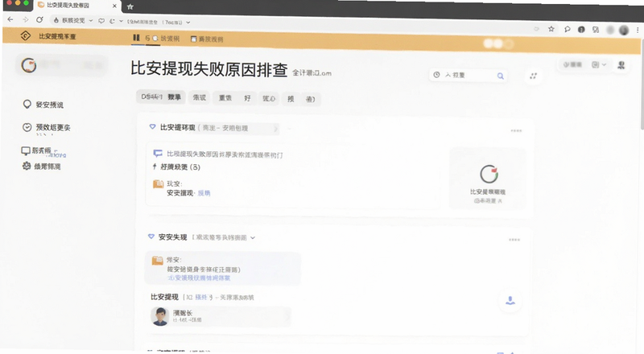
Task: Select the last filter chip
Action: tap(311, 99)
